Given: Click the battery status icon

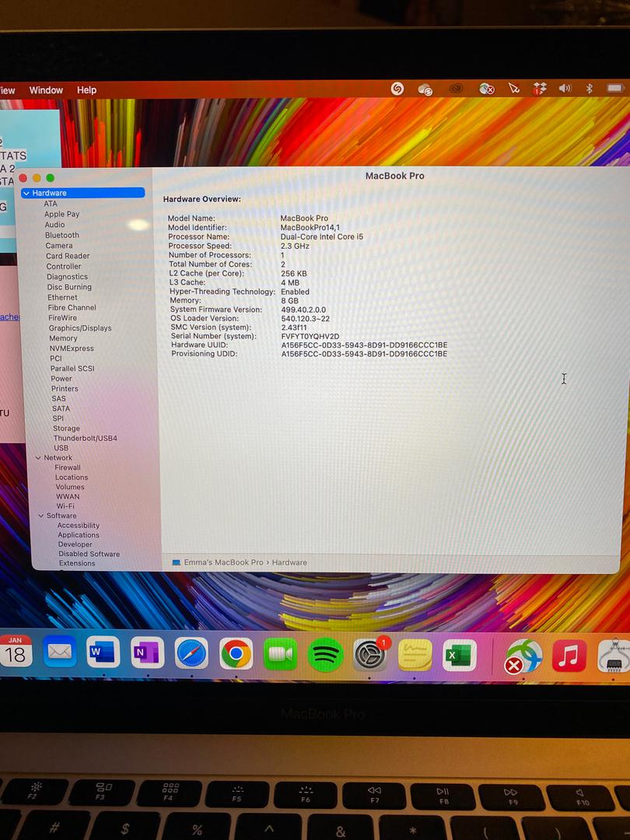Looking at the screenshot, I should pos(615,88).
